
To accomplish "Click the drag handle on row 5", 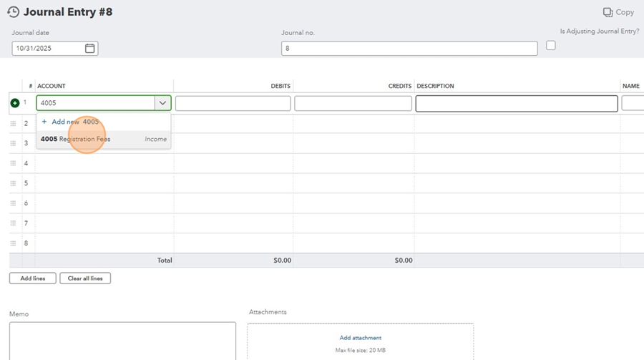I will pyautogui.click(x=13, y=183).
